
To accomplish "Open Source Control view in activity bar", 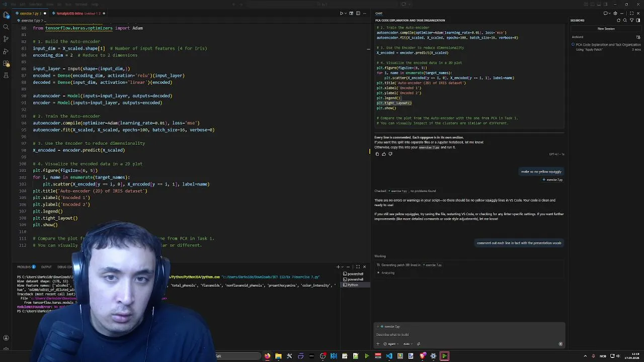I will 6,39.
